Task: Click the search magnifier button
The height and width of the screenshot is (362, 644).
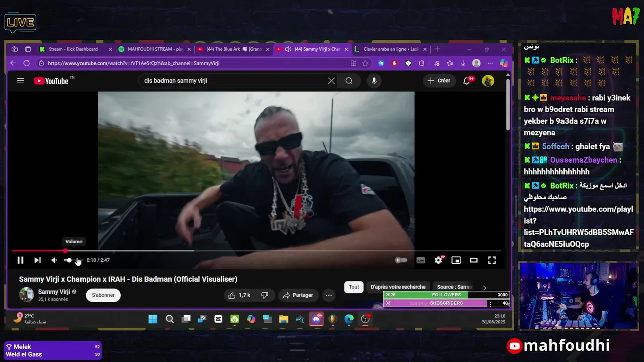Action: pyautogui.click(x=349, y=81)
